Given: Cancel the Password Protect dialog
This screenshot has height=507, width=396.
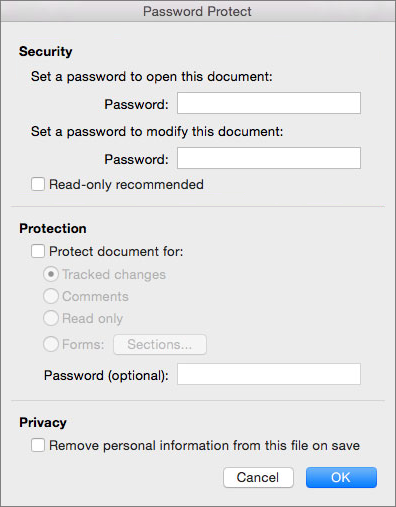Looking at the screenshot, I should point(258,477).
